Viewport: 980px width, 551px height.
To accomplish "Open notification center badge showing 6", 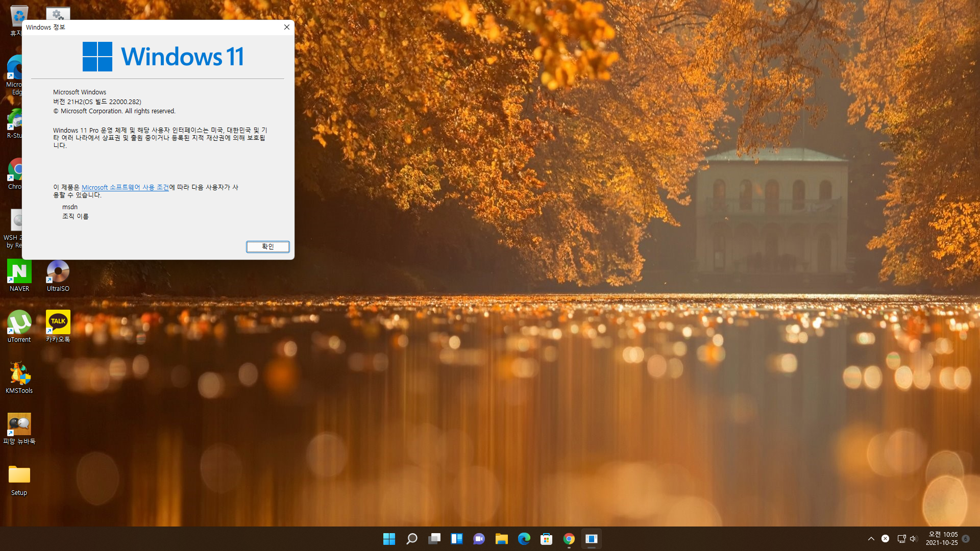I will click(x=966, y=539).
